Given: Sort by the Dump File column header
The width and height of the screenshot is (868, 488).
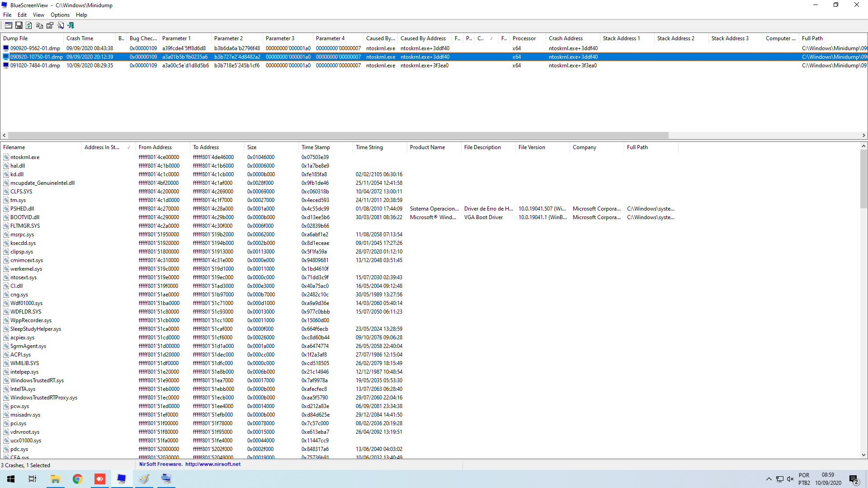Looking at the screenshot, I should point(32,38).
